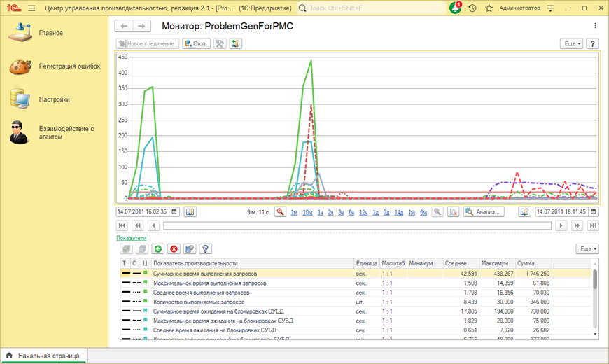Open the history clock icon
Screen dimensions: 609x364
[x=472, y=8]
